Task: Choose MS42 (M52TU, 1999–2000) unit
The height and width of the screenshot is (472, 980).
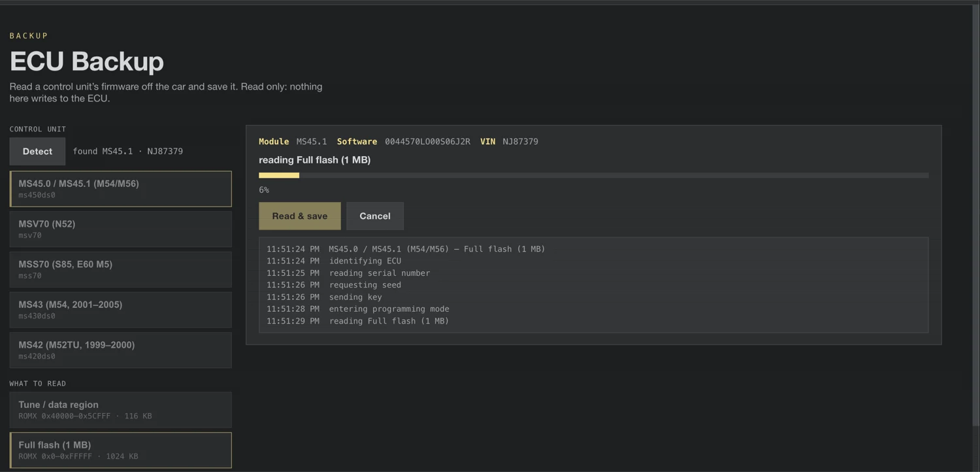Action: click(121, 350)
